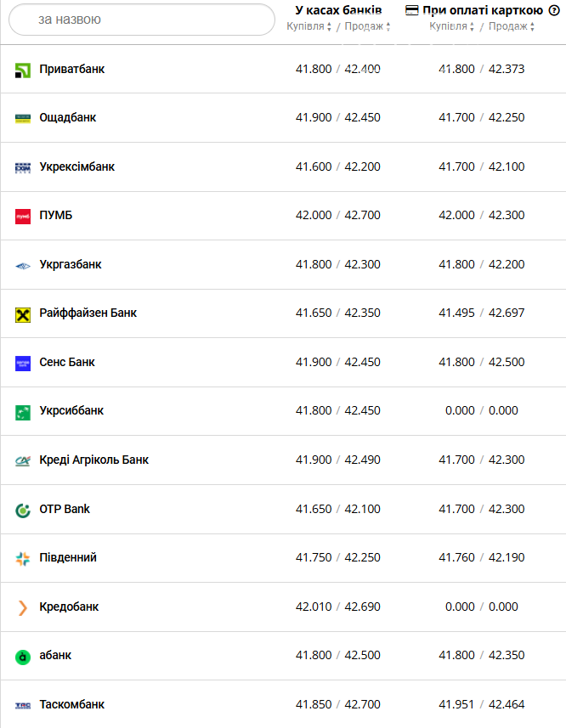Viewport: 566px width, 728px height.
Task: Sort cash desk rates by Продаж
Action: point(367,26)
